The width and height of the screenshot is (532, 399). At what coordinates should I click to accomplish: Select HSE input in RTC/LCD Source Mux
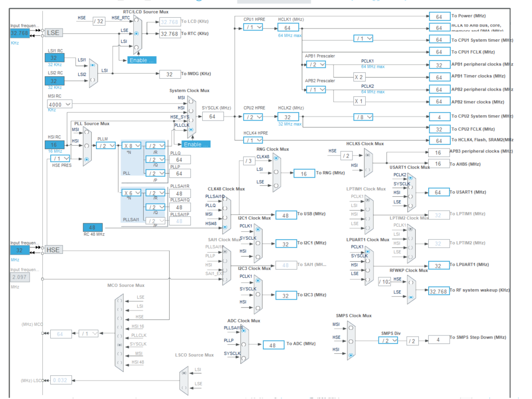tap(136, 20)
